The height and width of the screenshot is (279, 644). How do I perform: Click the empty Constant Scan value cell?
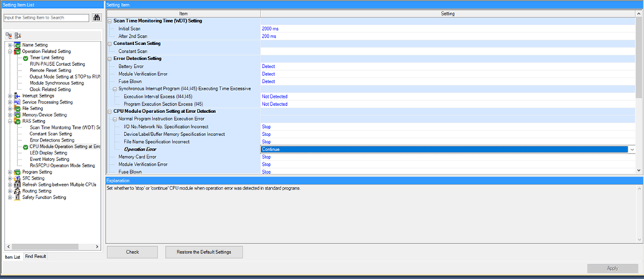(x=448, y=52)
